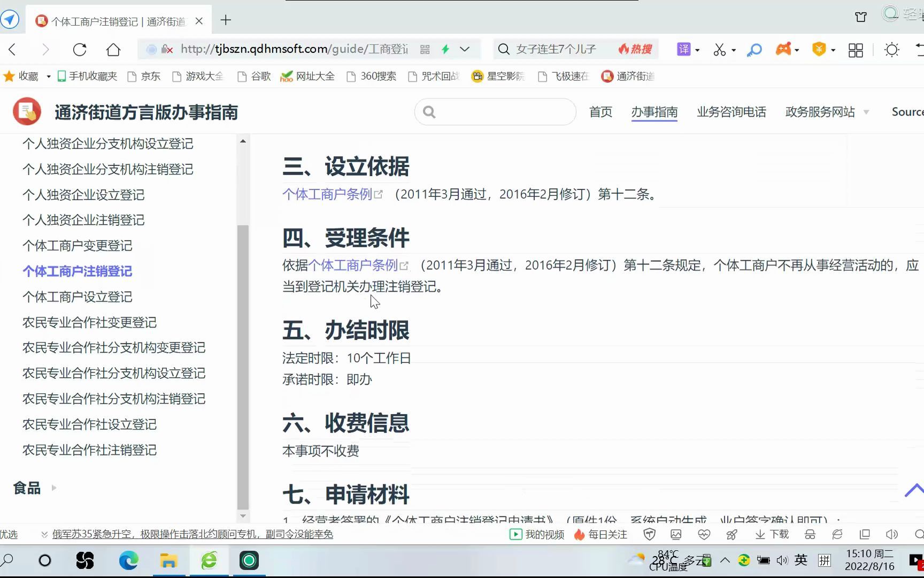This screenshot has height=578, width=924.
Task: Select 办事指南 in site navigation
Action: pyautogui.click(x=654, y=112)
